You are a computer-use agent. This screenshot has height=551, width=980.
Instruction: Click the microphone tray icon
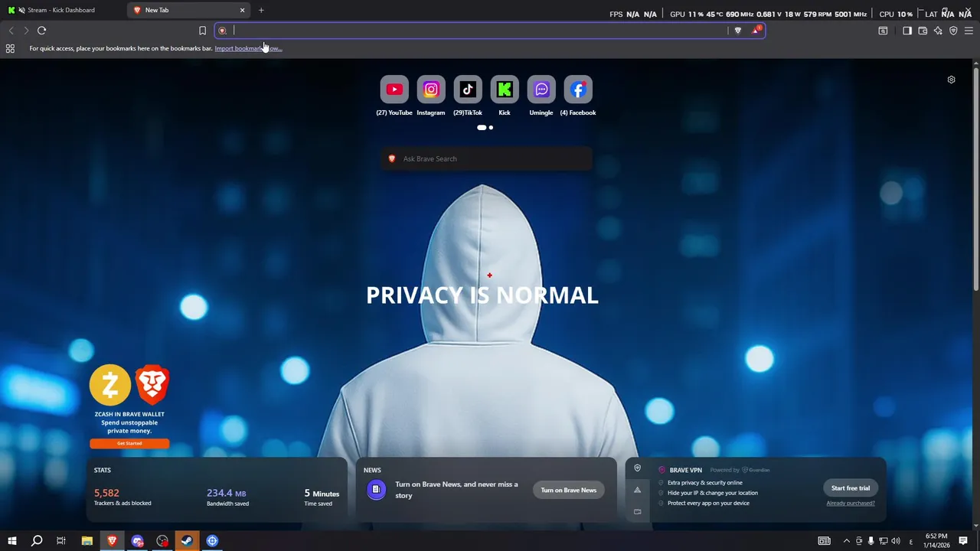[x=871, y=541]
